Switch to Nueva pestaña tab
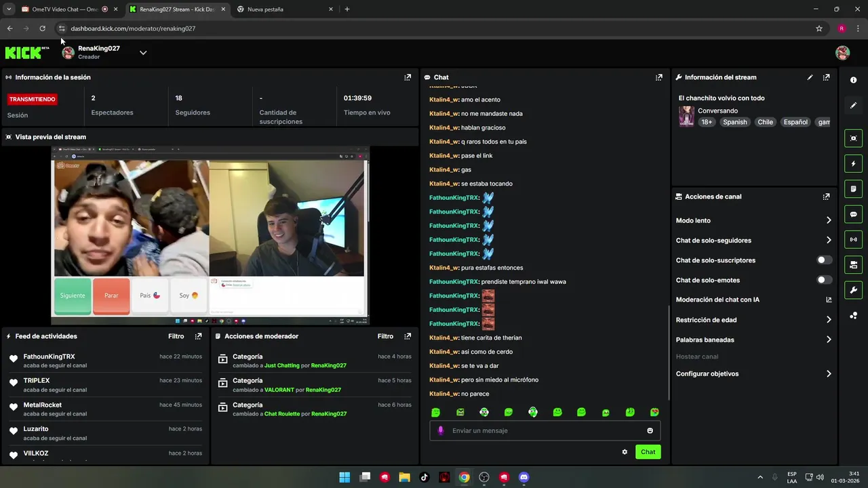868x488 pixels. click(285, 9)
